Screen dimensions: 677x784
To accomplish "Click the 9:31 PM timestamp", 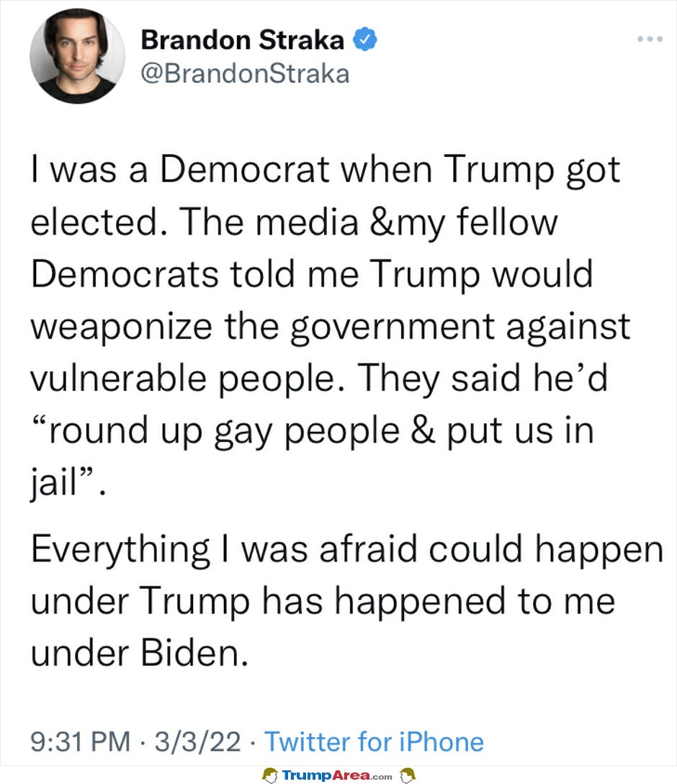I will [x=81, y=742].
